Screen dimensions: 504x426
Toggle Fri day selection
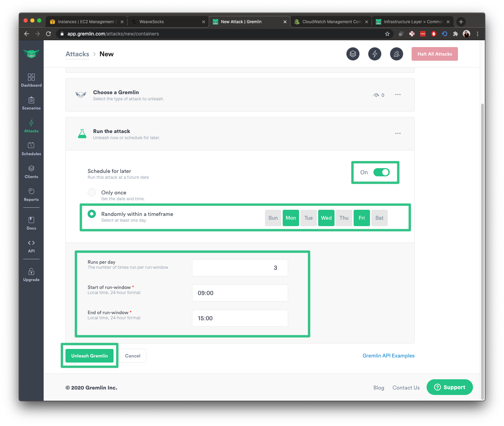click(x=362, y=218)
